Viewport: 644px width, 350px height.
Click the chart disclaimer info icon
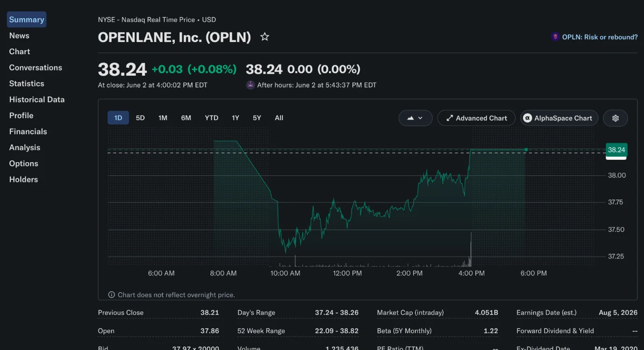(x=111, y=295)
